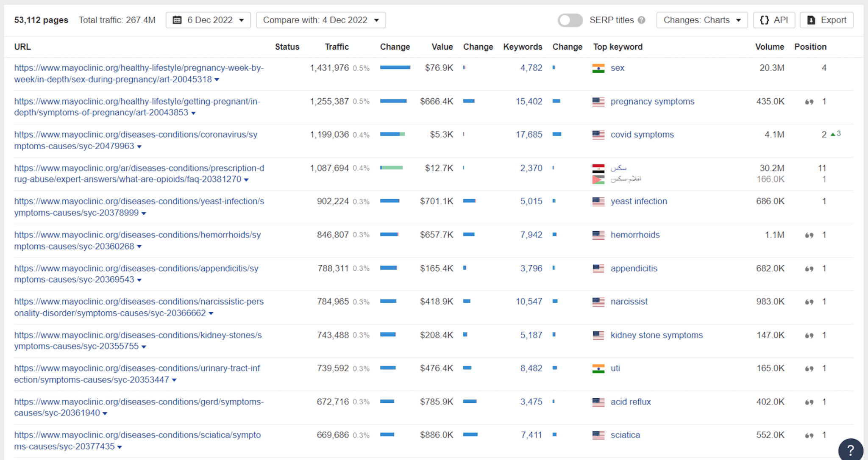Expand options for coronavirus URL caret
868x460 pixels.
(x=139, y=147)
